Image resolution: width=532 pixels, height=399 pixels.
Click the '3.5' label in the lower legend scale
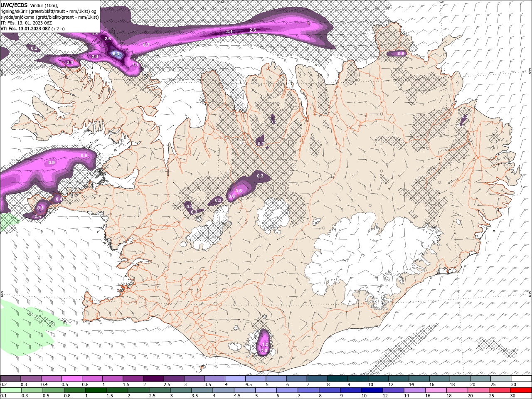pos(195,396)
